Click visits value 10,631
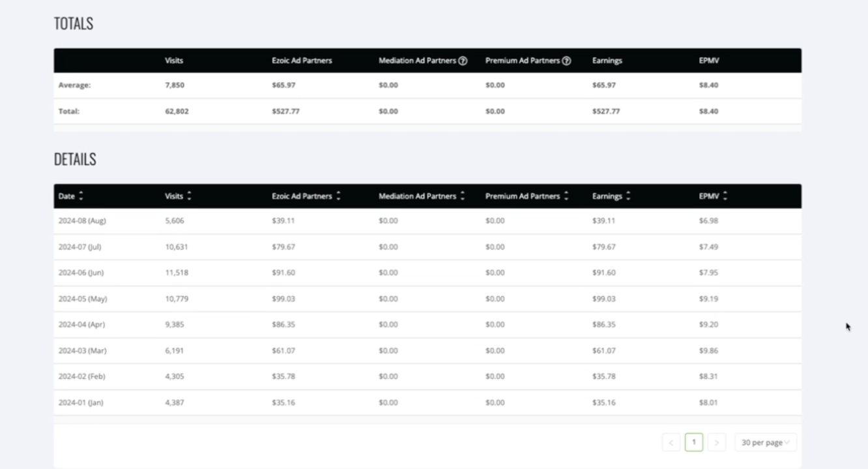The height and width of the screenshot is (469, 868). pos(177,247)
